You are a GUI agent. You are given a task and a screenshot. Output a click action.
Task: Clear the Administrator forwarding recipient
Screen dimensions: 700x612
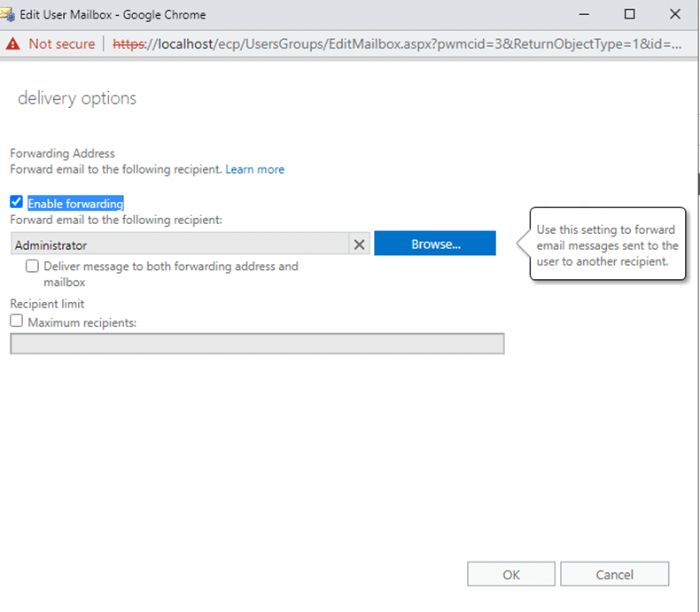click(360, 244)
